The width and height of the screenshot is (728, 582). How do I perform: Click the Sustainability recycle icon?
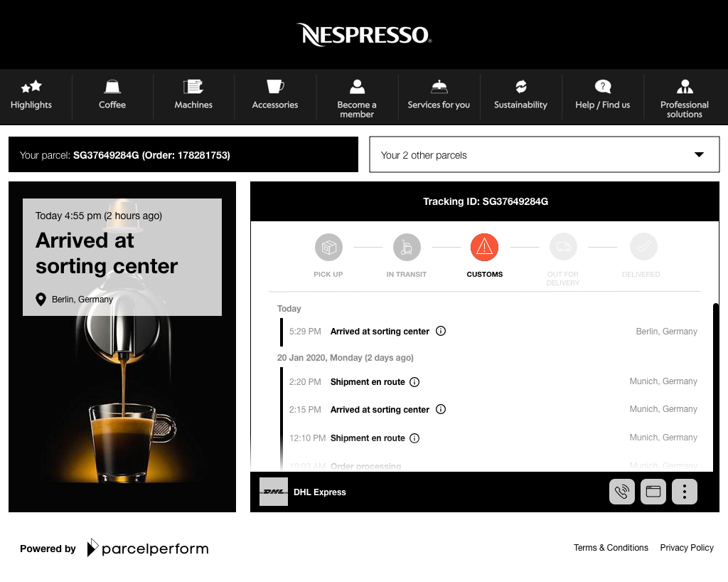(521, 86)
